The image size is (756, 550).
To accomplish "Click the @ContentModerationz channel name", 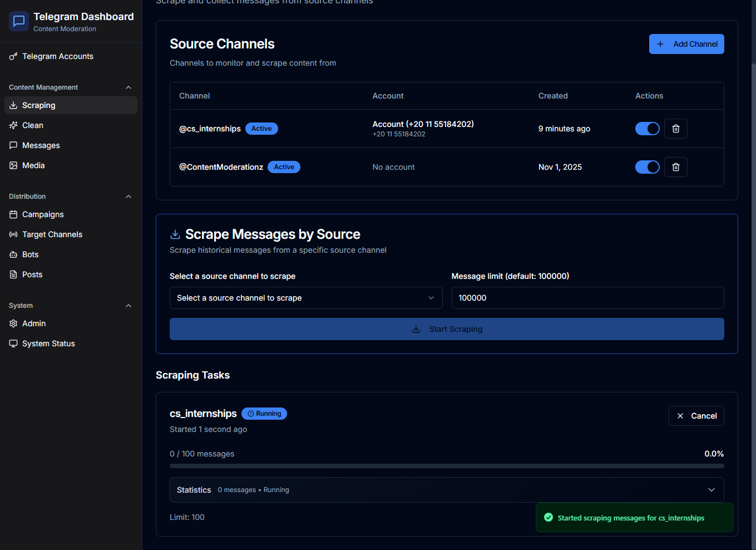I will click(x=221, y=167).
